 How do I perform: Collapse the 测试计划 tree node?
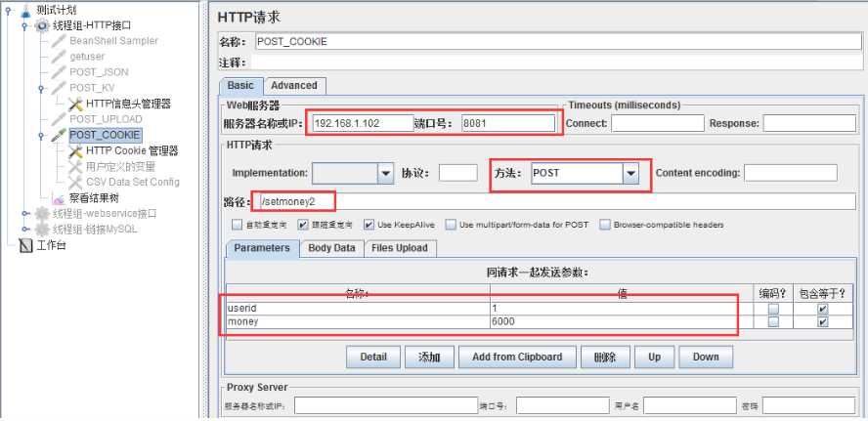coord(8,10)
